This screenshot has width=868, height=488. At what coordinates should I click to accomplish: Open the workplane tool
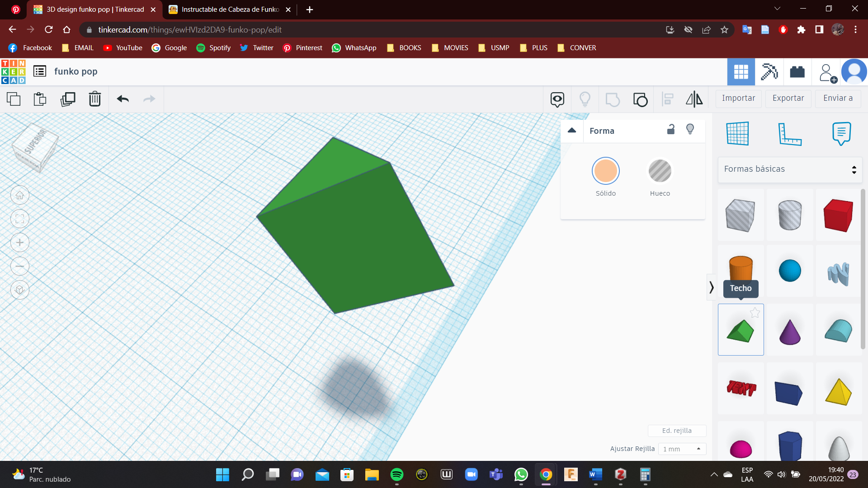pos(737,133)
